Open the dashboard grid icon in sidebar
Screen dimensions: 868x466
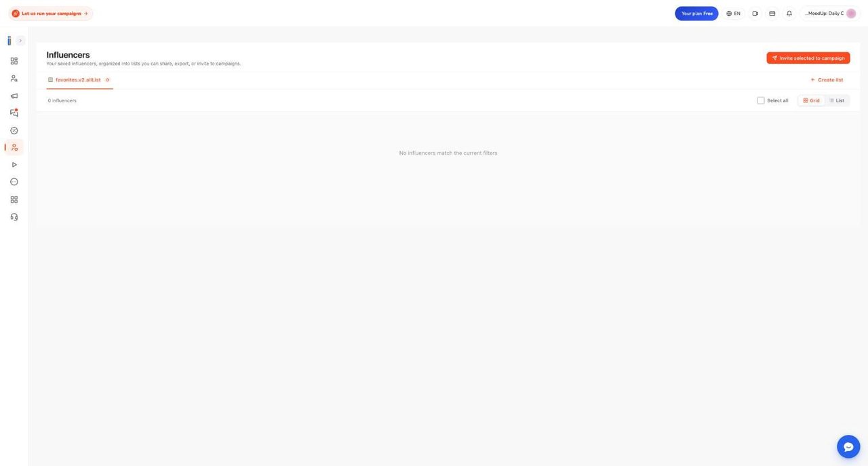[x=14, y=61]
